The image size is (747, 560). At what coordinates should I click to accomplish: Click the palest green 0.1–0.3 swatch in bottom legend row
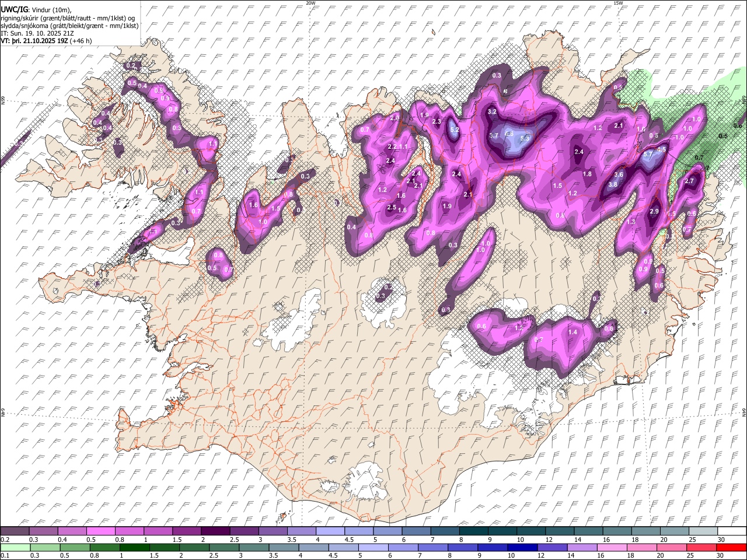[15, 547]
